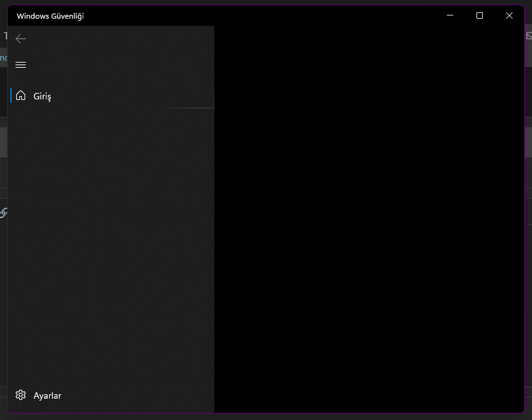Viewport: 532px width, 420px height.
Task: Click the link icon in background window
Action: (x=3, y=213)
